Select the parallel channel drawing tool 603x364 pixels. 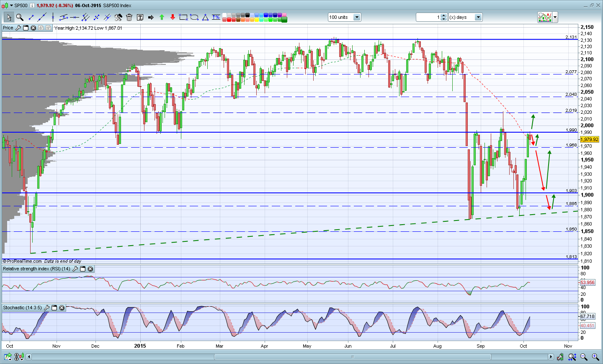click(x=64, y=17)
